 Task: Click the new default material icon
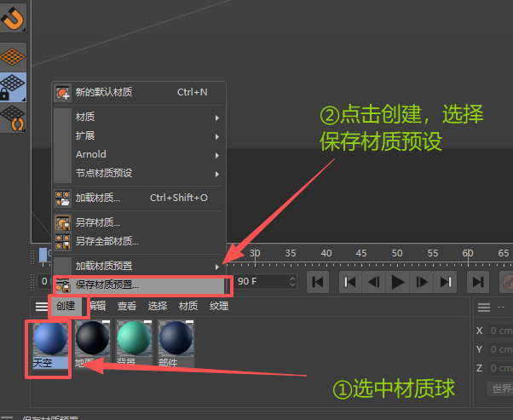62,93
